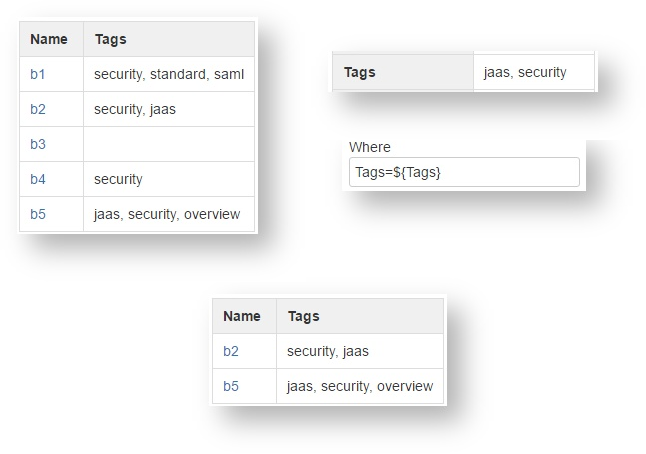Viewport: 646px width, 454px height.
Task: Open the b4 link in top table
Action: pos(38,179)
